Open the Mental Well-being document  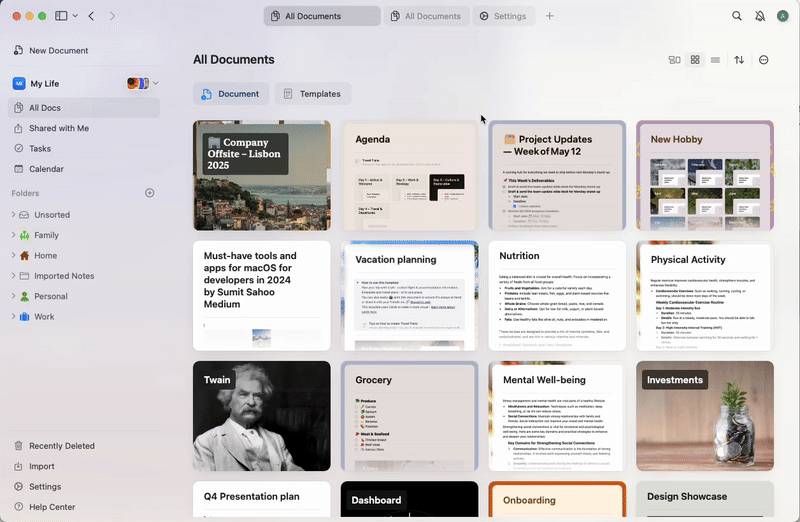(557, 416)
